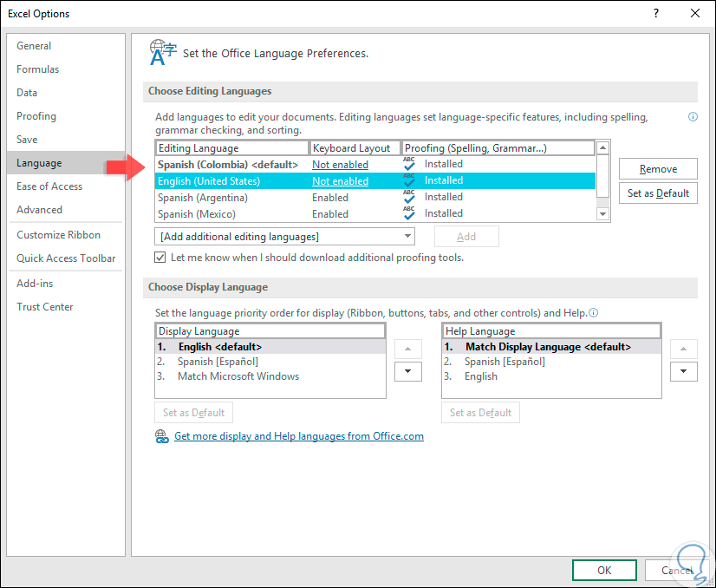Move display language up with arrow button
Screen dimensions: 716x588
[x=407, y=349]
